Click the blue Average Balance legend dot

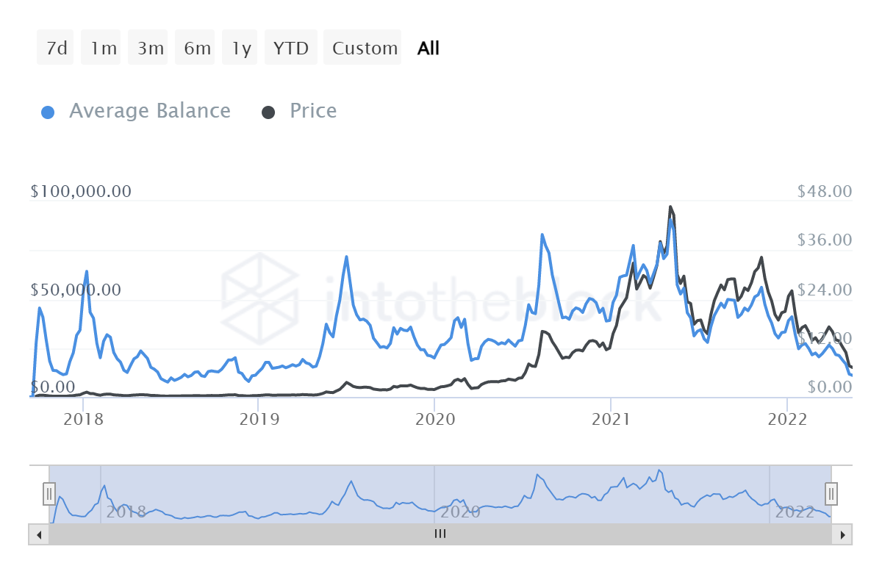tap(47, 111)
